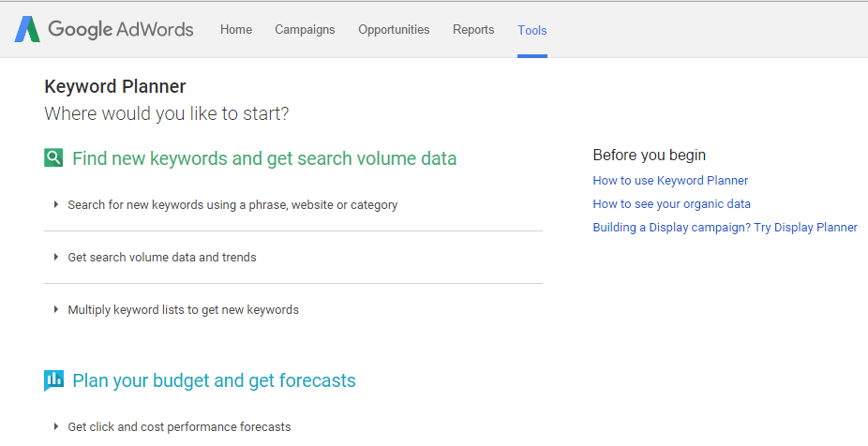
Task: Click the Find new keywords section heading
Action: tap(264, 158)
